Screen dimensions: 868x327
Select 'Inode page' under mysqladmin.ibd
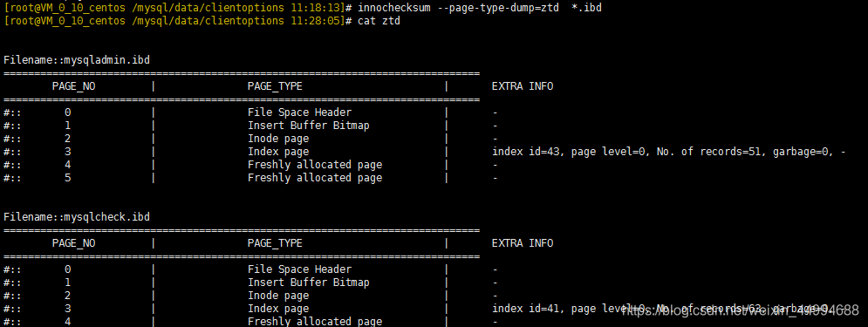[278, 139]
